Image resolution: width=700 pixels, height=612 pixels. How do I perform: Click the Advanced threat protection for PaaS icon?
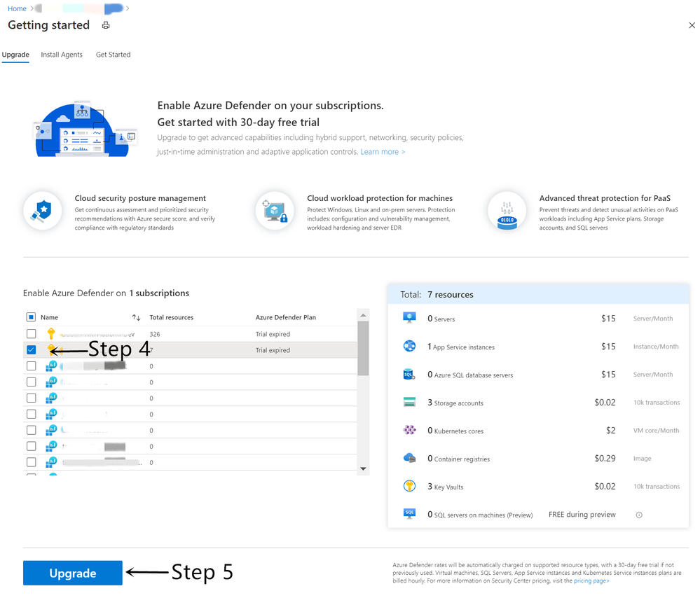(507, 211)
